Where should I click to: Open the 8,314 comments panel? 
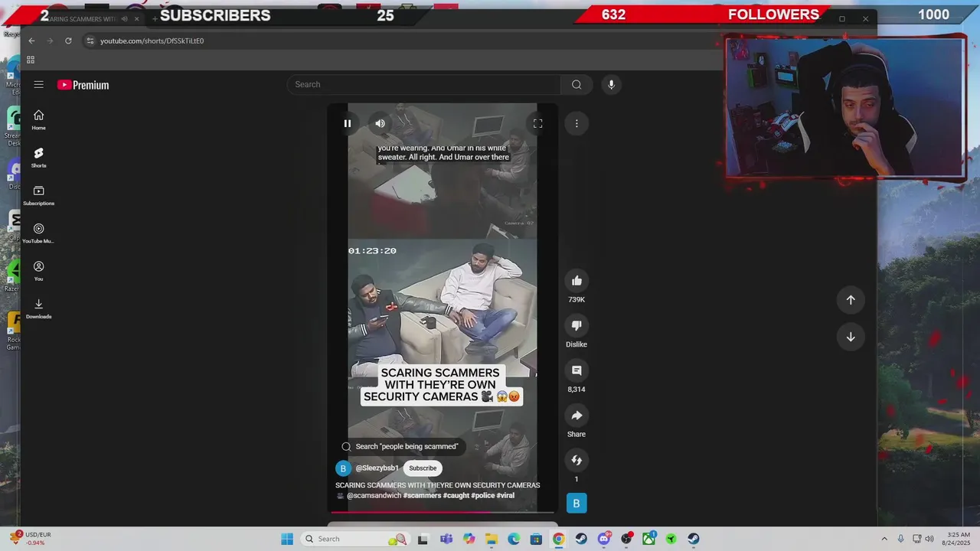click(577, 370)
